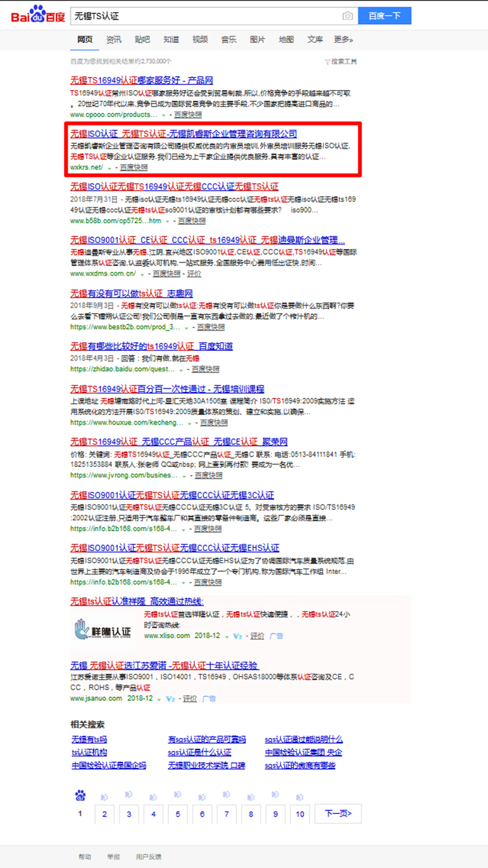Click the Baidu logo
This screenshot has width=488, height=868.
coord(37,15)
